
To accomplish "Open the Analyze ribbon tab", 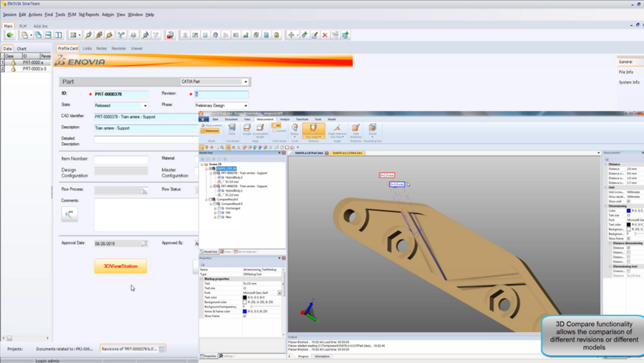I will 285,119.
